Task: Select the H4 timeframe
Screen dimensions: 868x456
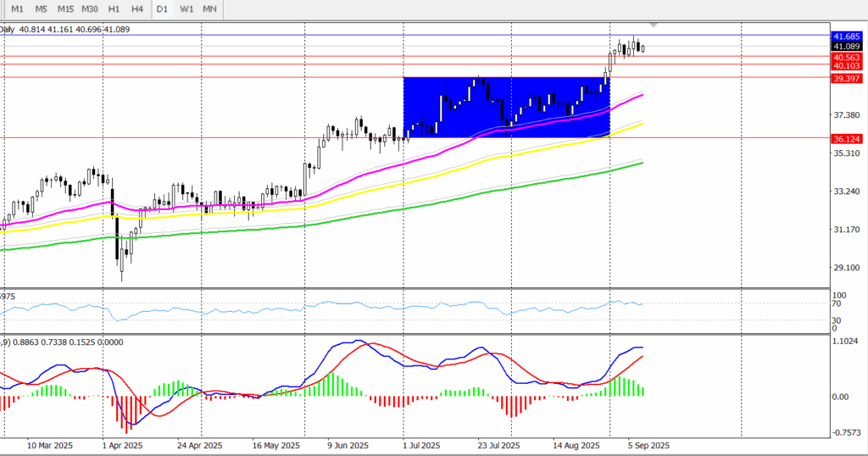Action: (x=137, y=8)
